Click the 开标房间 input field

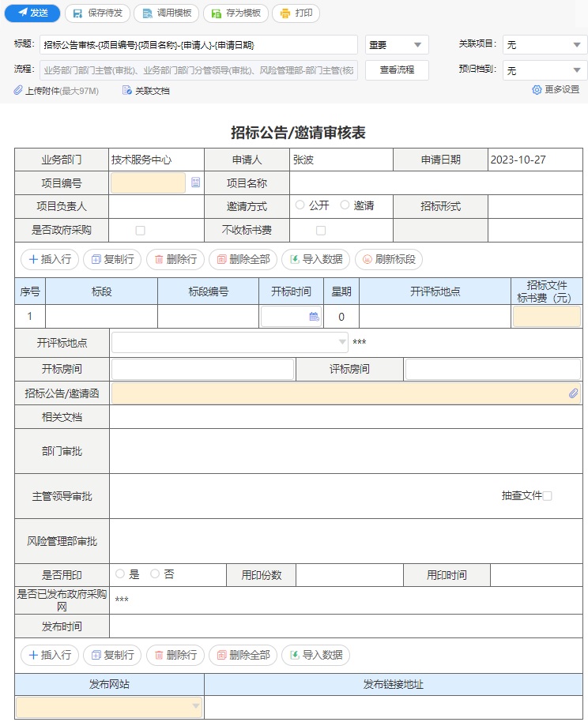tap(202, 369)
